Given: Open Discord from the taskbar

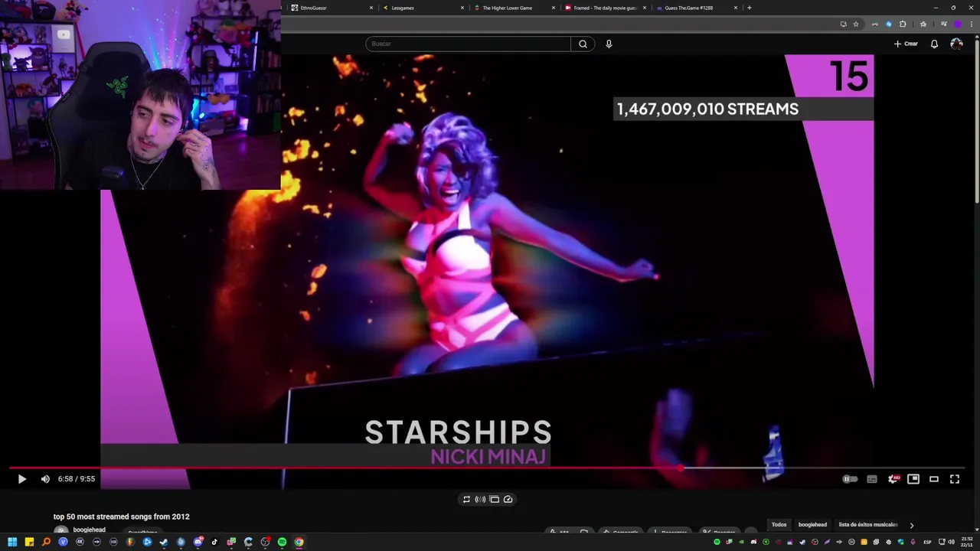Looking at the screenshot, I should [198, 542].
